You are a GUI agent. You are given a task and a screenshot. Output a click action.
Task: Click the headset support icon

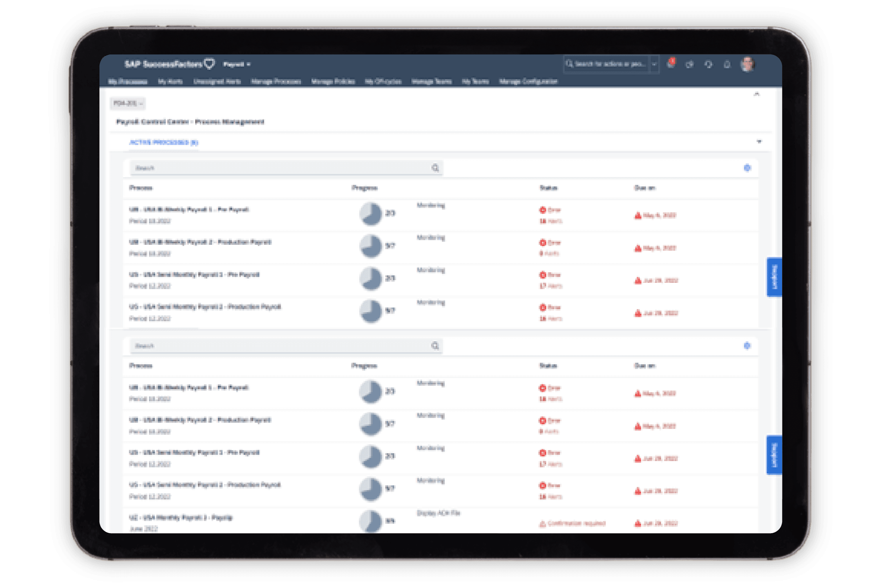click(708, 64)
